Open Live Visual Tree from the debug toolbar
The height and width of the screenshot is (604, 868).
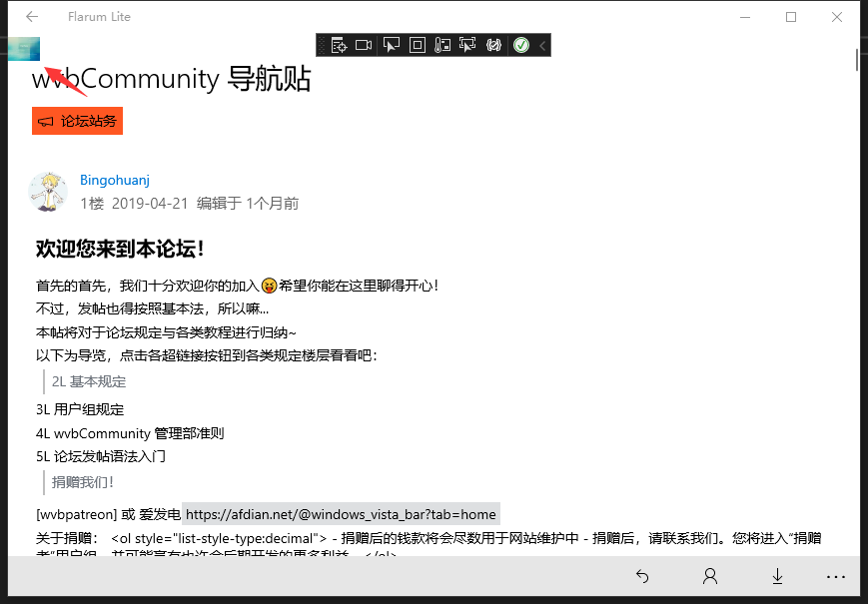(339, 45)
